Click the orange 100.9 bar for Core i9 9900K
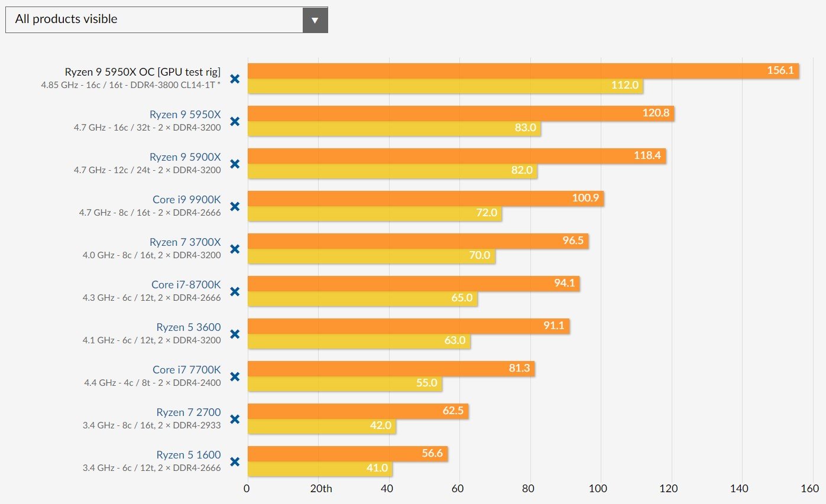 (x=426, y=199)
